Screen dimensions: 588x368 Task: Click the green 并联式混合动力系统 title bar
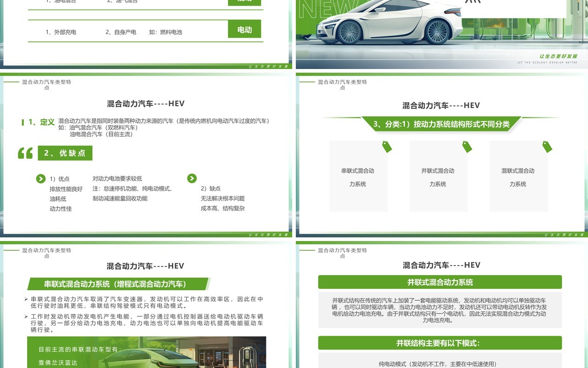[440, 282]
